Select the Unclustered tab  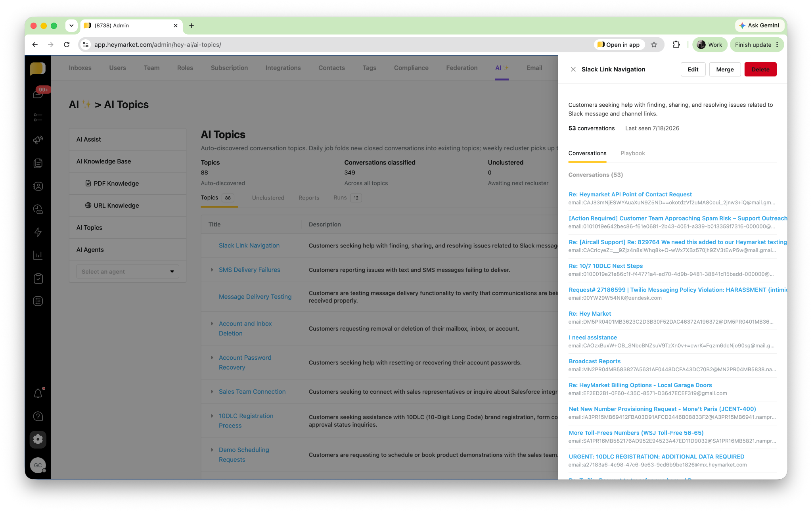(268, 198)
